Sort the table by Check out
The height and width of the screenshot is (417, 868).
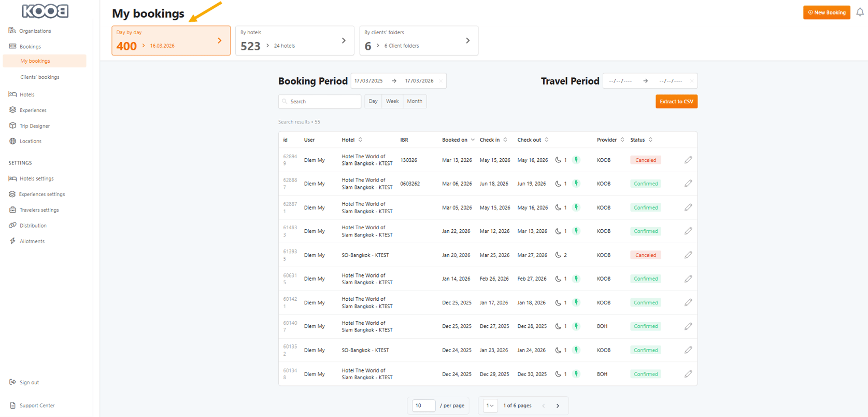pos(547,140)
